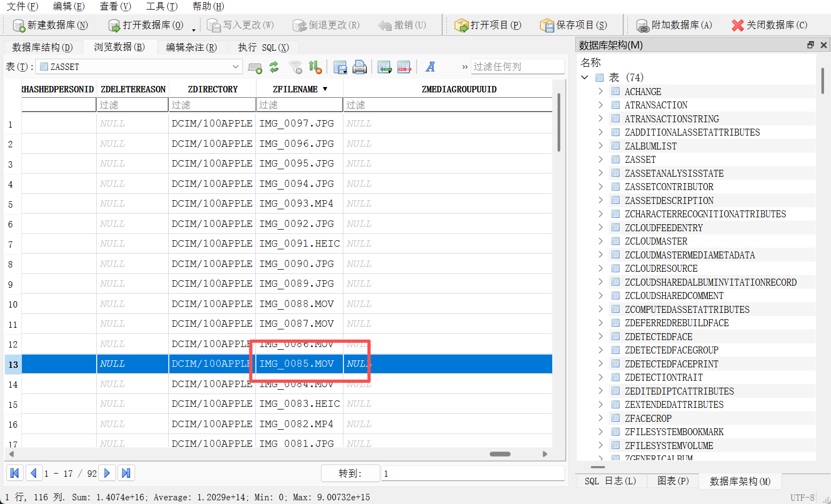
Task: Select ZASSETCONTRIBUTOR in the schema tree
Action: 669,187
